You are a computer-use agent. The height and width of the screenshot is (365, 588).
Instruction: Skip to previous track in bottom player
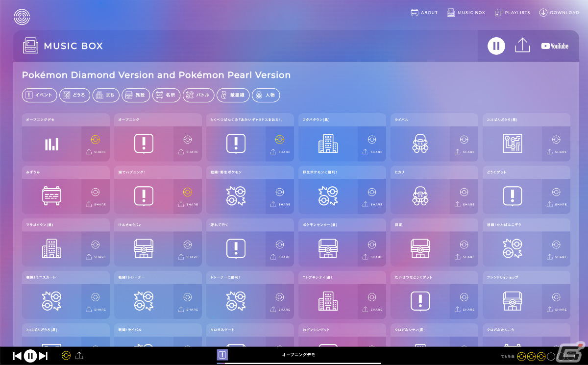17,356
